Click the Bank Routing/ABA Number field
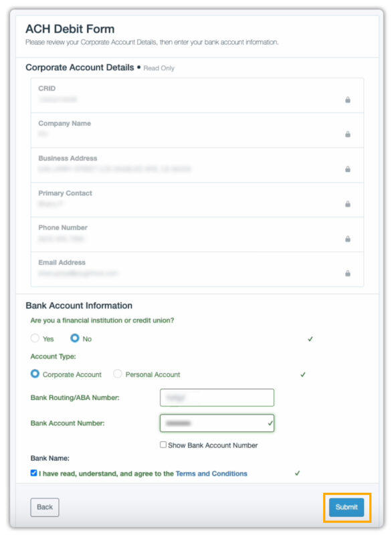The width and height of the screenshot is (392, 535). 217,397
